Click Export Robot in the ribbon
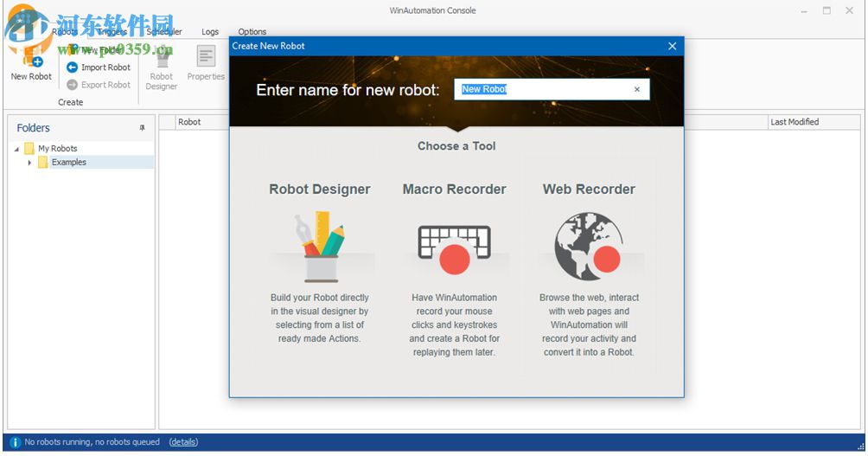 (x=99, y=85)
